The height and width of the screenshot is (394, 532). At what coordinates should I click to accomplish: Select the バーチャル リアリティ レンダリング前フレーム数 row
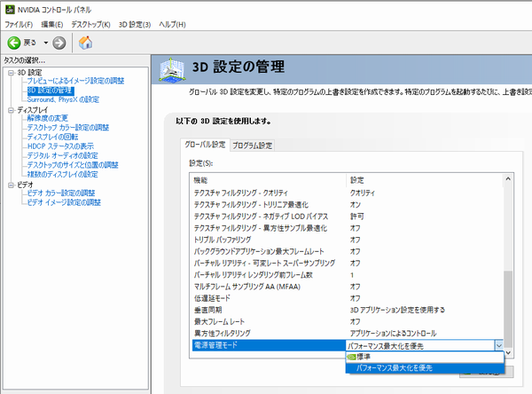pyautogui.click(x=348, y=275)
